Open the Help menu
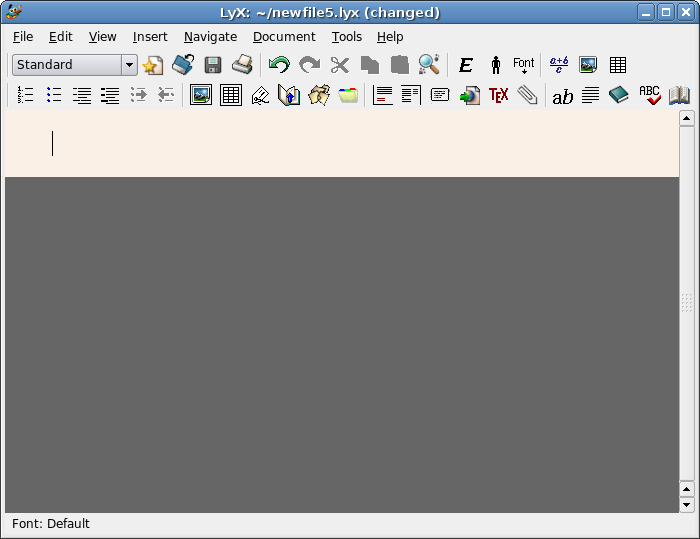Viewport: 700px width, 539px height. (390, 37)
